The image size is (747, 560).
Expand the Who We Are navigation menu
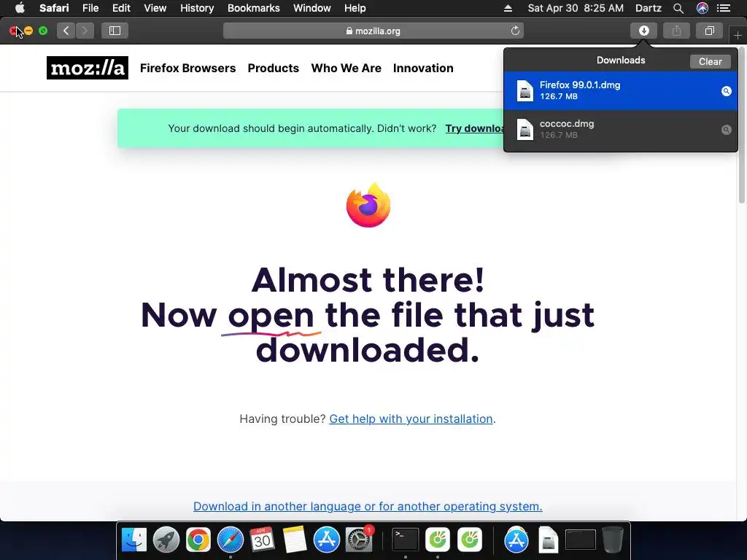[x=346, y=68]
